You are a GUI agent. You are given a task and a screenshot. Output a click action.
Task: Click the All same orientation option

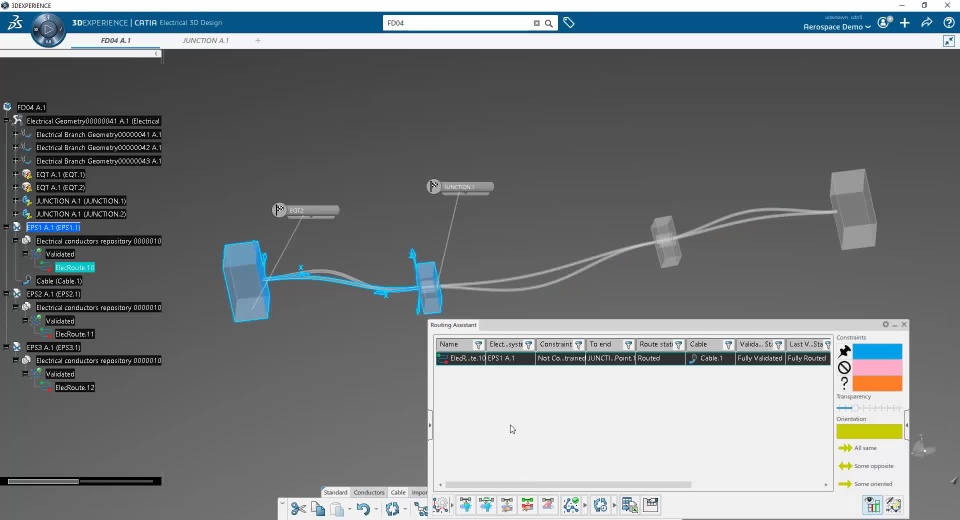pyautogui.click(x=858, y=448)
